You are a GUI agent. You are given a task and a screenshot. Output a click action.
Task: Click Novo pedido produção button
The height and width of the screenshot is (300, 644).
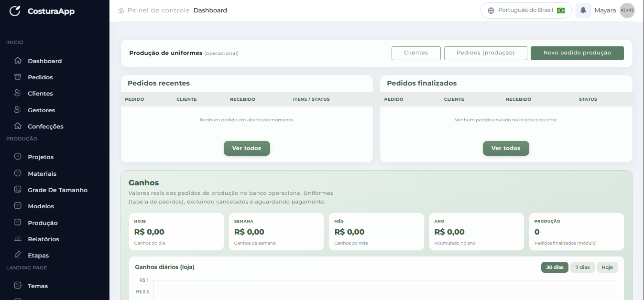(x=577, y=53)
